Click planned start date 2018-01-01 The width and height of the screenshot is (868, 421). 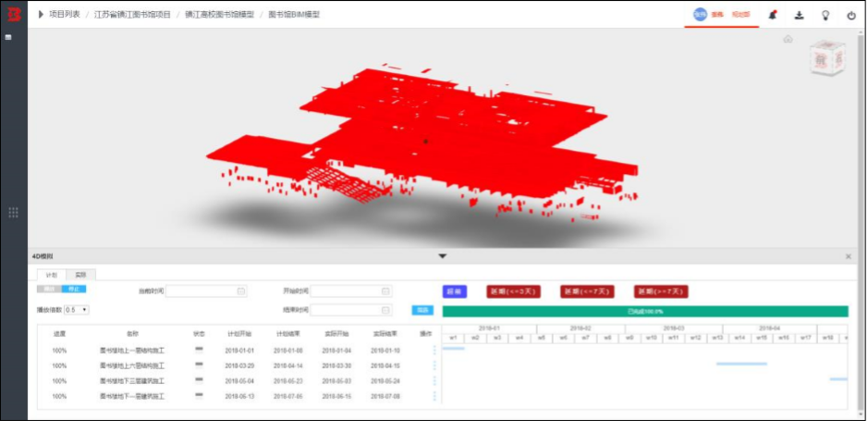click(239, 351)
